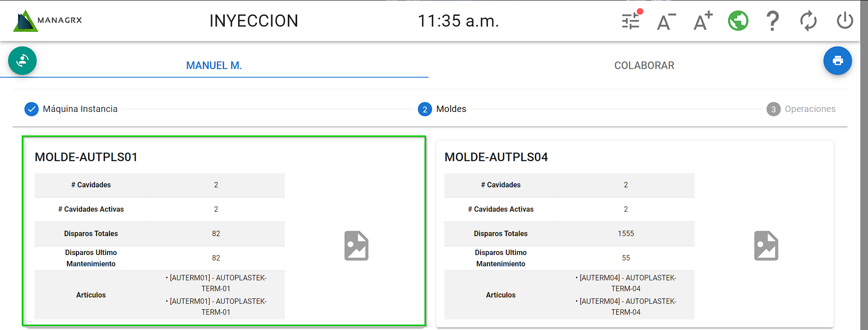This screenshot has height=330, width=868.
Task: Increase font size with A+ icon
Action: (x=703, y=21)
